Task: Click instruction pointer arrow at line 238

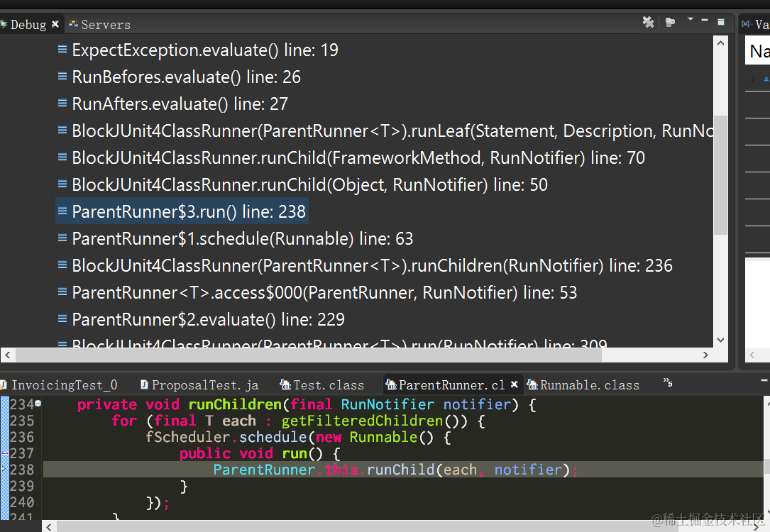Action: (x=3, y=469)
